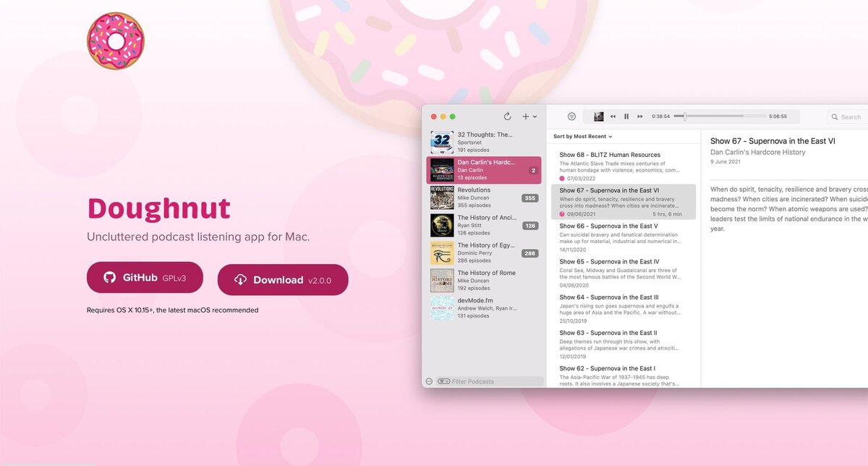
Task: Click the in-progress dot beside 09/06/2021
Action: coord(562,213)
